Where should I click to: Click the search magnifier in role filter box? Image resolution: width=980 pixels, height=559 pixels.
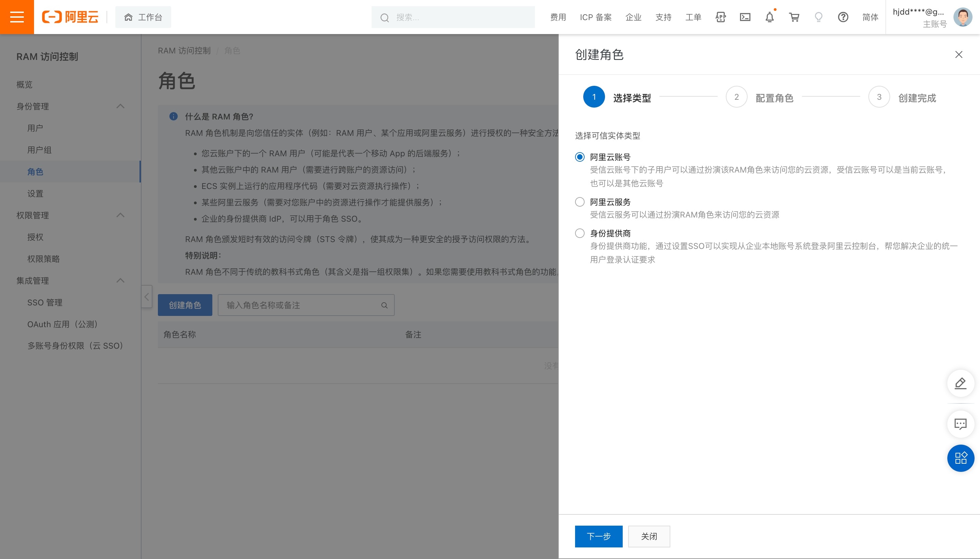coord(385,305)
